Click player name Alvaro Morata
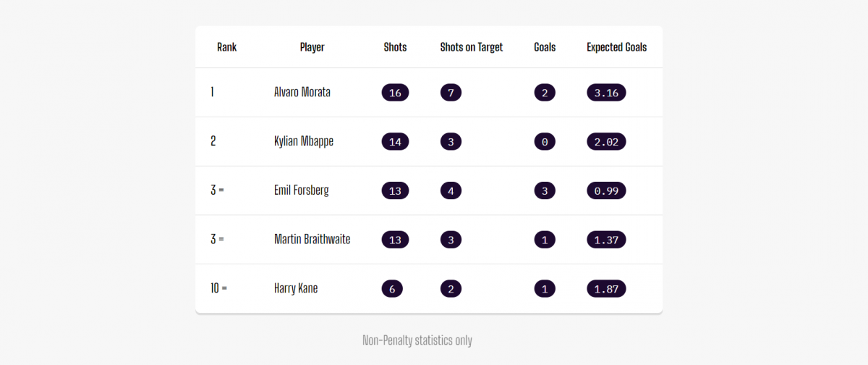 (x=302, y=92)
